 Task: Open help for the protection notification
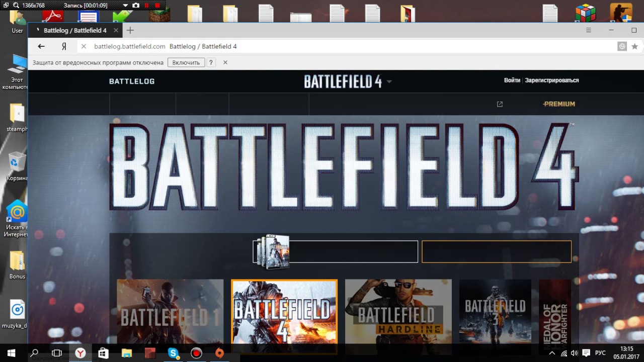211,62
